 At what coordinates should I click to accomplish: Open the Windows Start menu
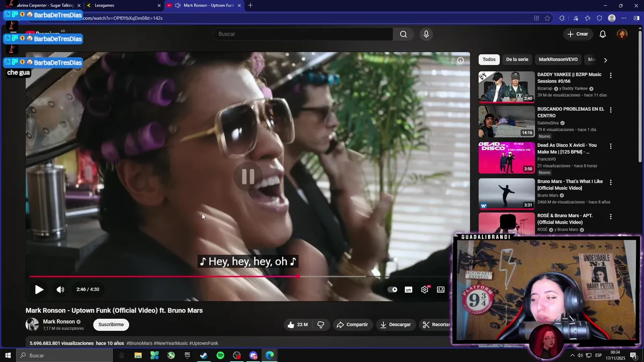tap(8, 355)
